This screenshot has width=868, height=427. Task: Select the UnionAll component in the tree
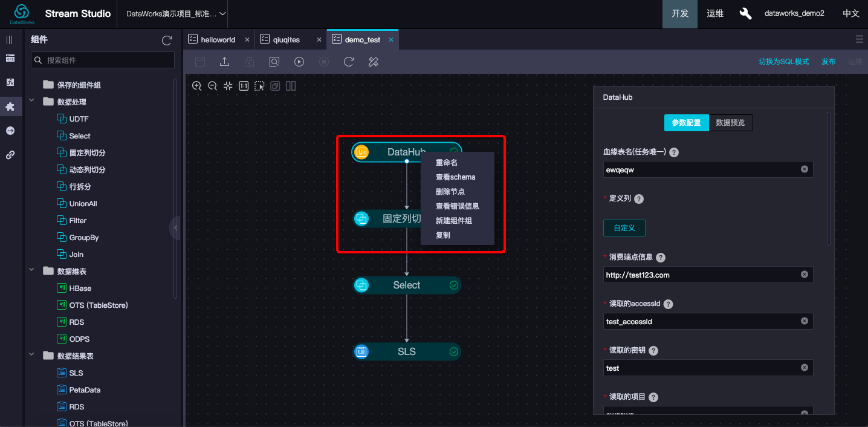tap(83, 204)
